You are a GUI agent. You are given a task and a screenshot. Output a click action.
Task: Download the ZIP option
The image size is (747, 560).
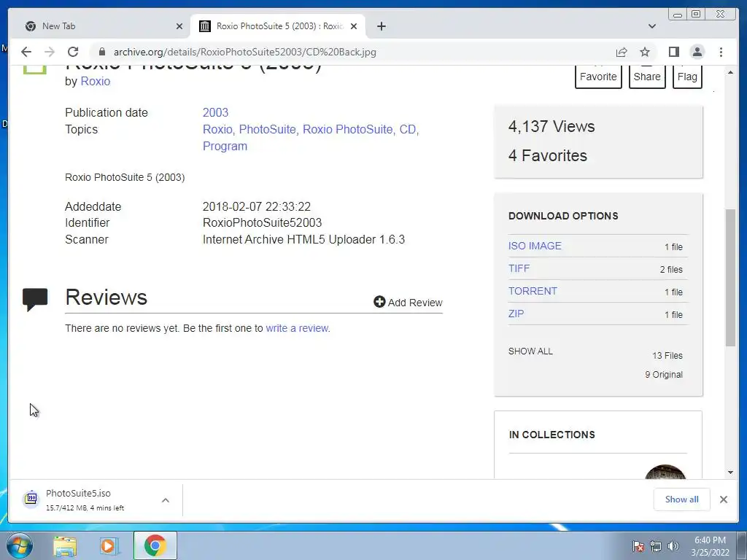click(x=516, y=314)
